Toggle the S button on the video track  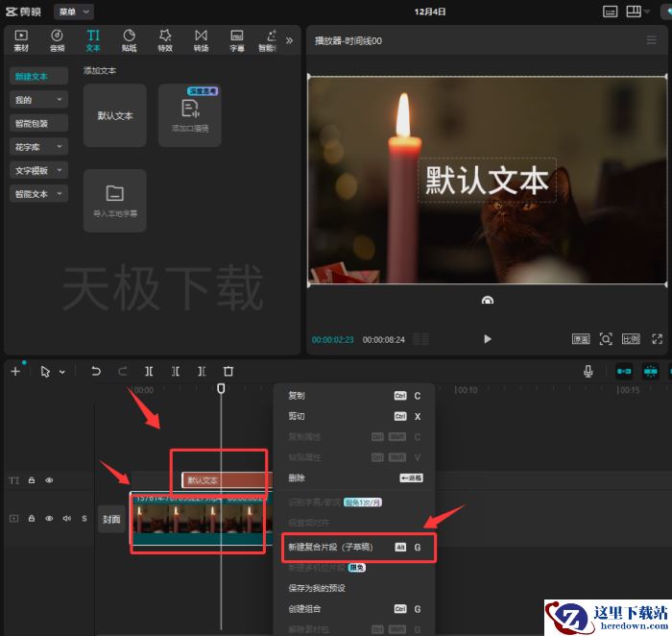click(84, 519)
